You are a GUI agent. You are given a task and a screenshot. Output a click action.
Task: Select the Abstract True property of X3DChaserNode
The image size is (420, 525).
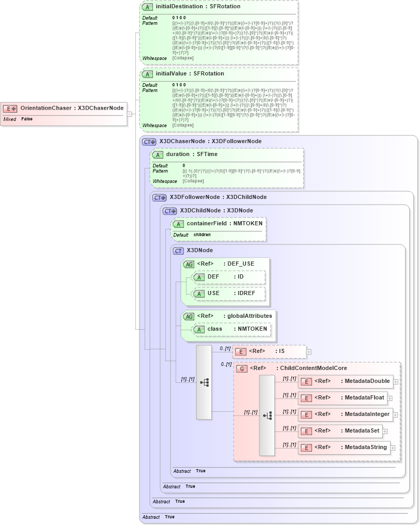click(158, 517)
